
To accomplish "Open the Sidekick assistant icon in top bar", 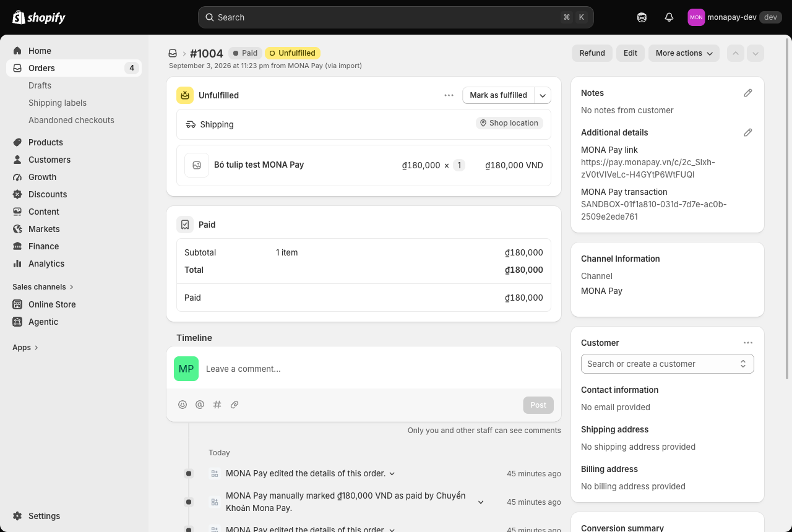I will [x=642, y=17].
